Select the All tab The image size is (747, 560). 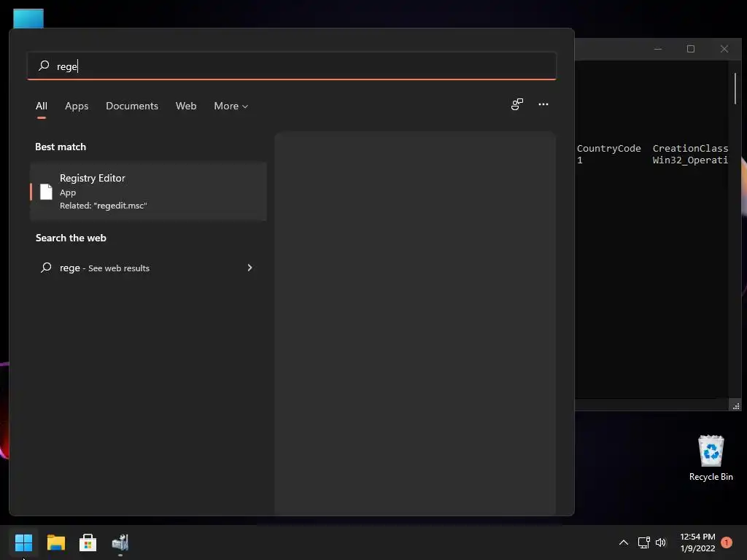pos(42,106)
